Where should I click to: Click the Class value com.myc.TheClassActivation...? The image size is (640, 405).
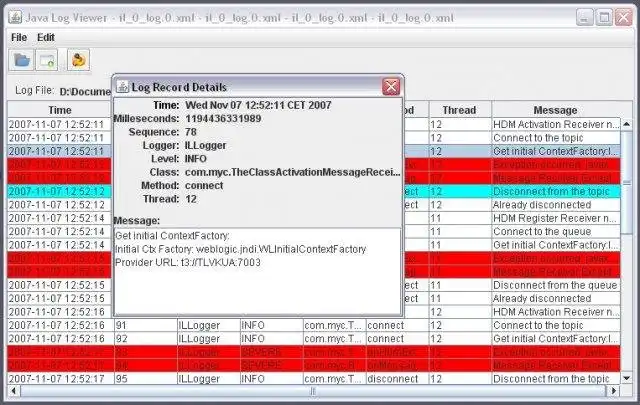coord(292,172)
